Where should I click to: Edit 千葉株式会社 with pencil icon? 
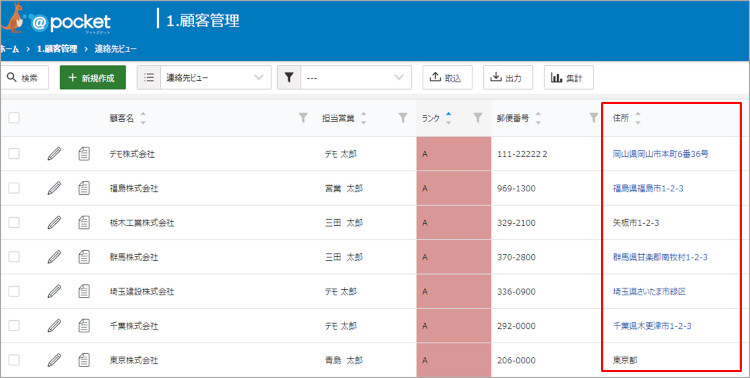pos(55,326)
